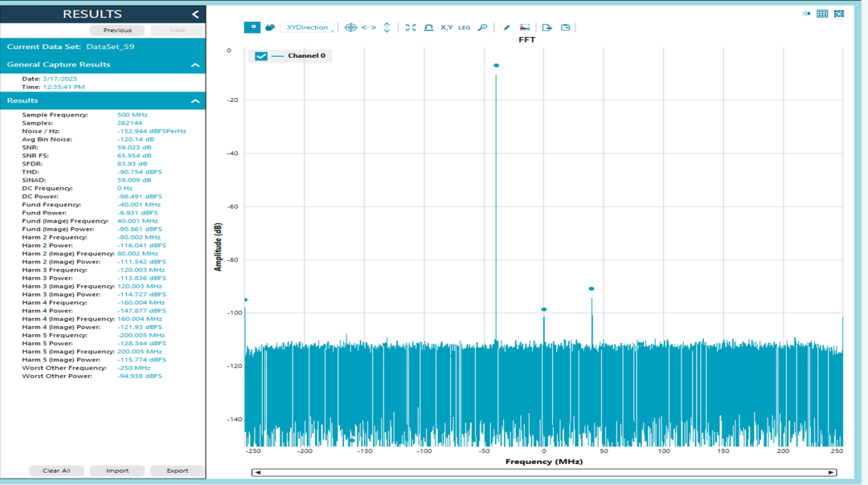Screen dimensions: 868x485
Task: Click the Channel 0 legend label
Action: [306, 56]
